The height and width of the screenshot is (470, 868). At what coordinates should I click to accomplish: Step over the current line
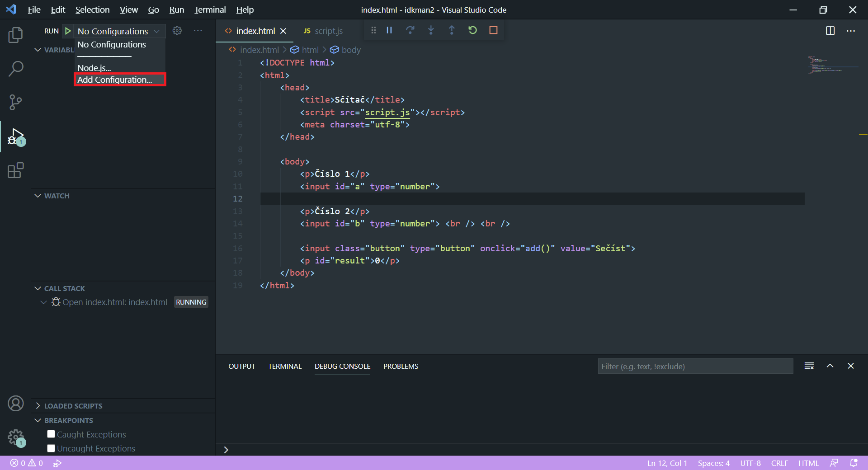[410, 30]
